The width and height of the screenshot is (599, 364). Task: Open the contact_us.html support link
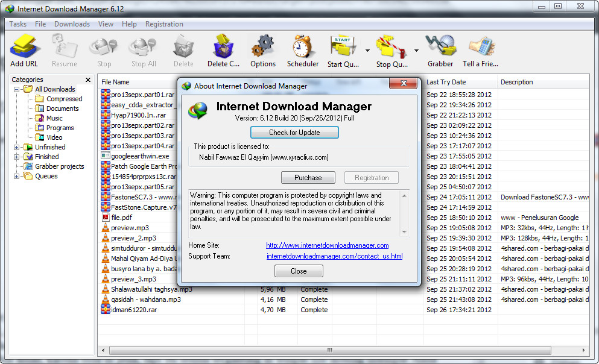pyautogui.click(x=334, y=256)
